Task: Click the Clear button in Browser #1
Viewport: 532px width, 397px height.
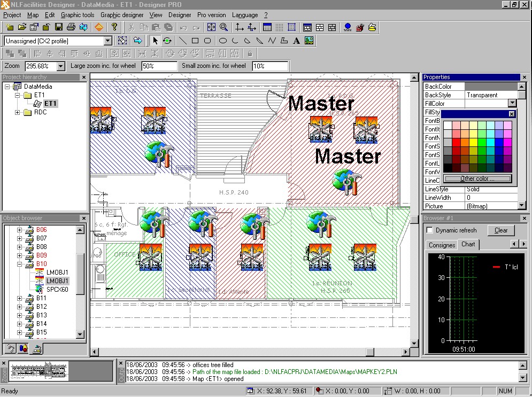Action: [x=501, y=230]
